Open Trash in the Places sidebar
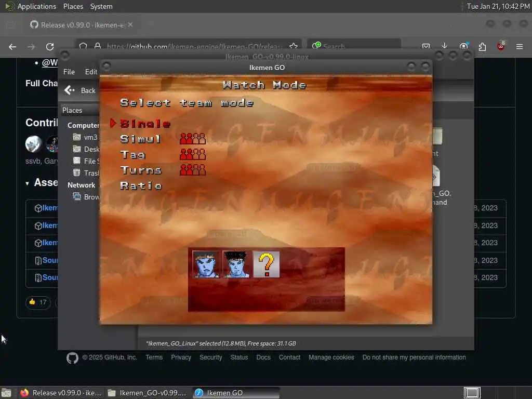The height and width of the screenshot is (399, 532). (x=86, y=172)
